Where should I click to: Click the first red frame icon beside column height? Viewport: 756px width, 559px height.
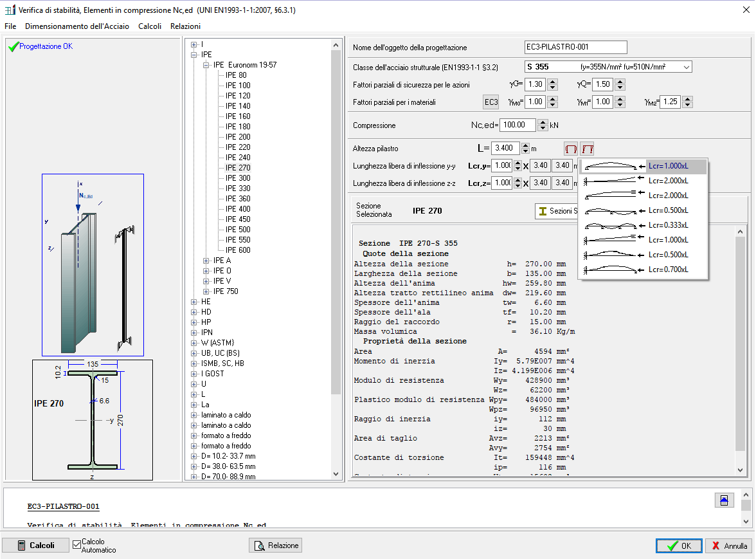[570, 149]
